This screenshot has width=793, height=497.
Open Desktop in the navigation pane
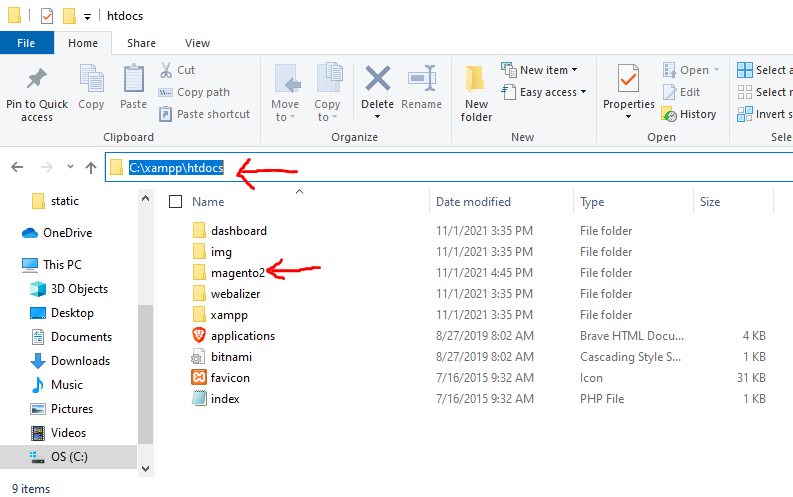[x=62, y=313]
